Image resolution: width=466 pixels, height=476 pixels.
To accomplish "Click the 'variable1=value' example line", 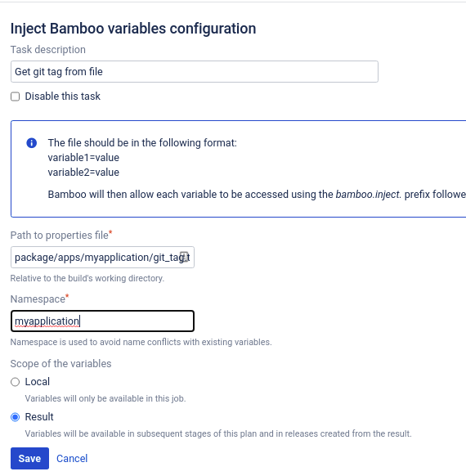I will (83, 158).
